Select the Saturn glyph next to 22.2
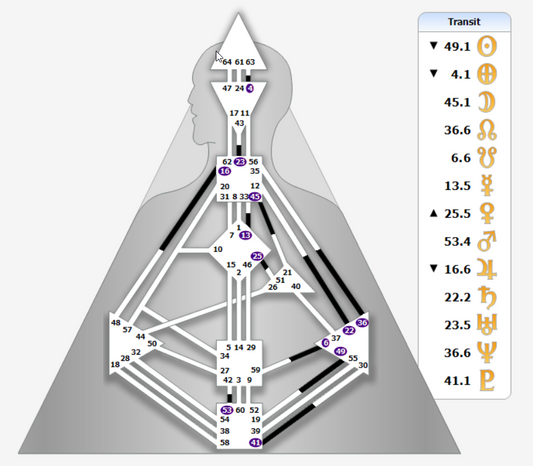This screenshot has width=533, height=466. [x=487, y=297]
